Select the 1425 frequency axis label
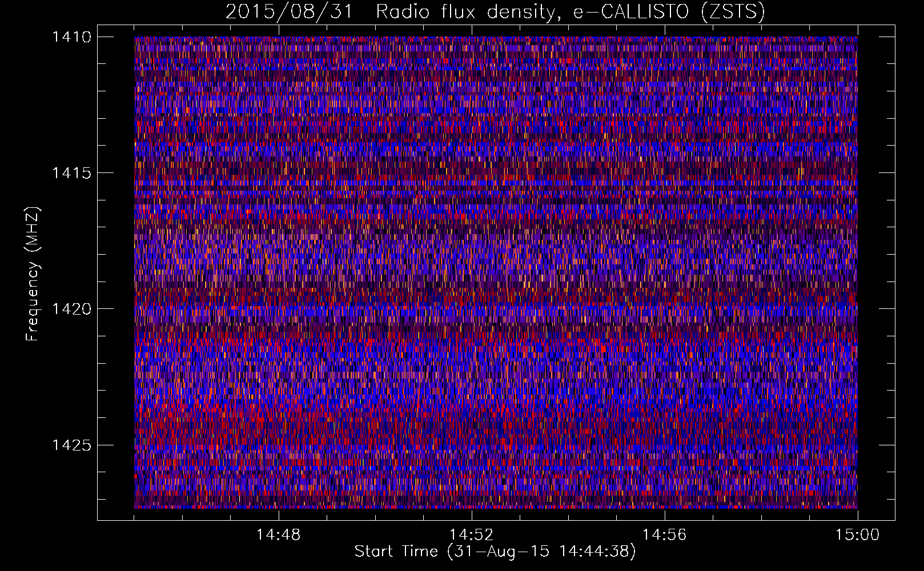Viewport: 924px width, 571px height. click(x=71, y=445)
